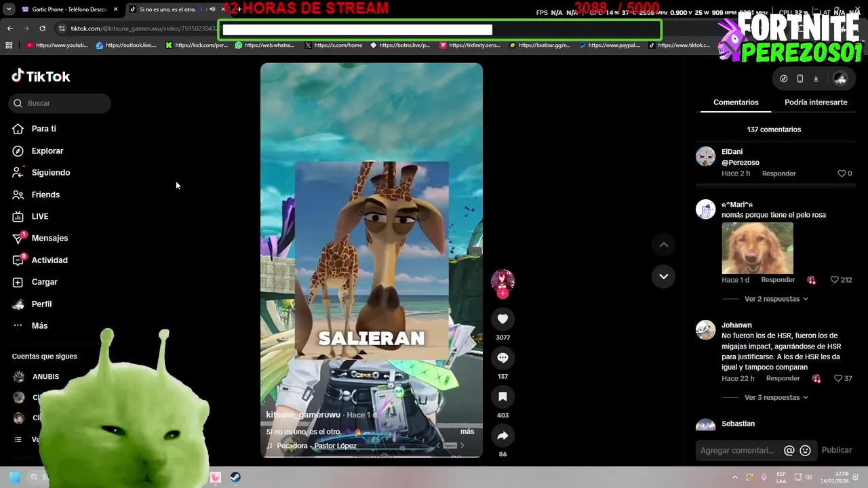Like the 'nomás porque tiene el pelo rosa' comment
The image size is (868, 488).
(x=835, y=280)
